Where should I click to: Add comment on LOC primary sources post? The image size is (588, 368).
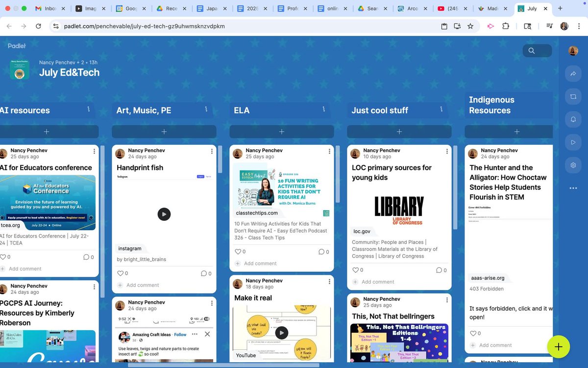coord(378,282)
